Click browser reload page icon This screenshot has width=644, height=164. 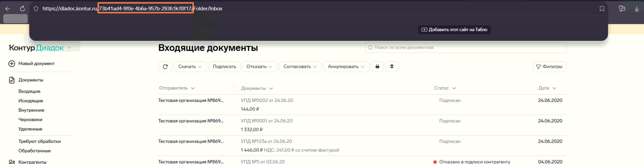[x=22, y=9]
